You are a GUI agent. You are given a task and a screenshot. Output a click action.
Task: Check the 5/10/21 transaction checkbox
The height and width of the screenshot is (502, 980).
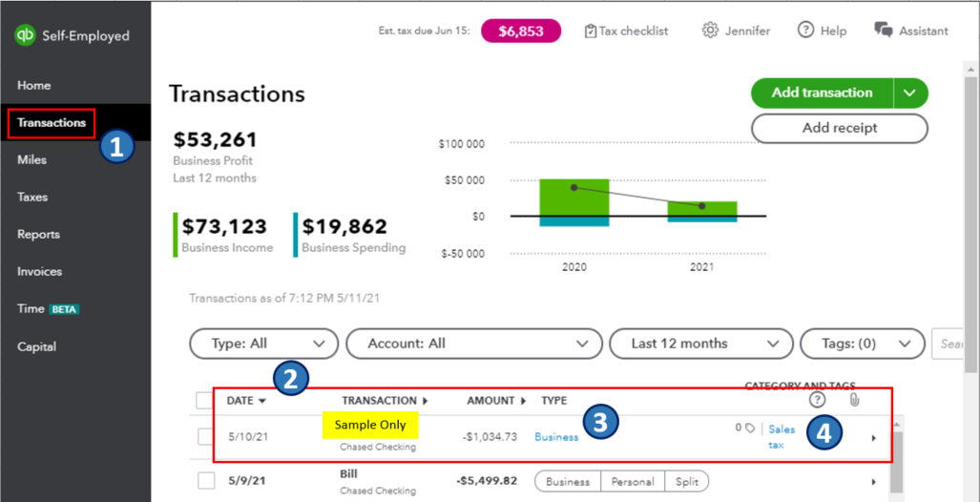pos(206,437)
